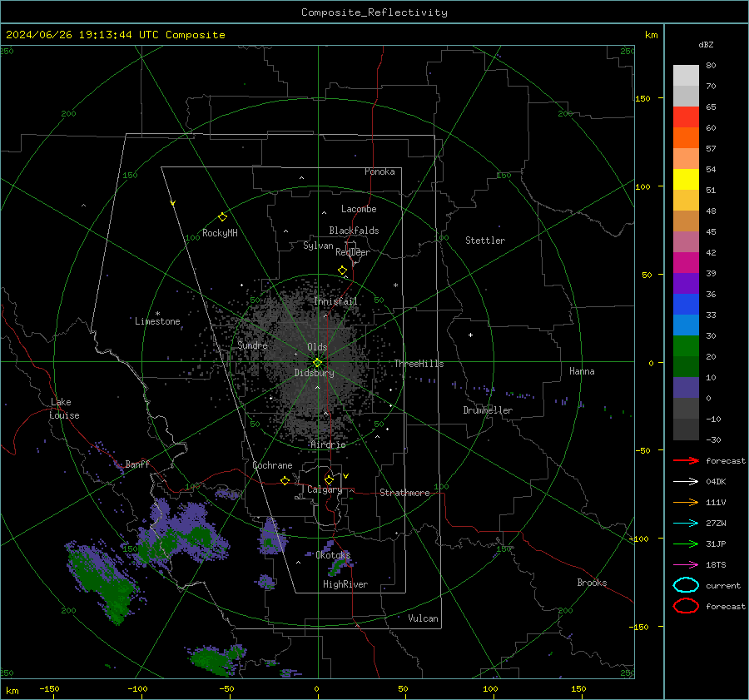Click the Banff label
This screenshot has height=700, width=749.
(x=137, y=464)
